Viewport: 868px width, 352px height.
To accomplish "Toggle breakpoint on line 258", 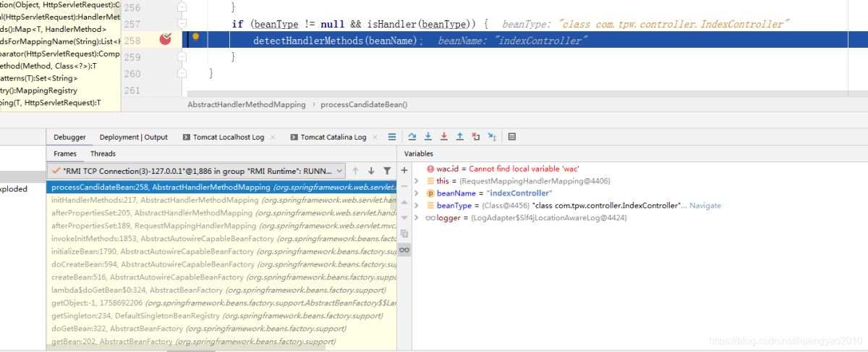I will click(166, 40).
